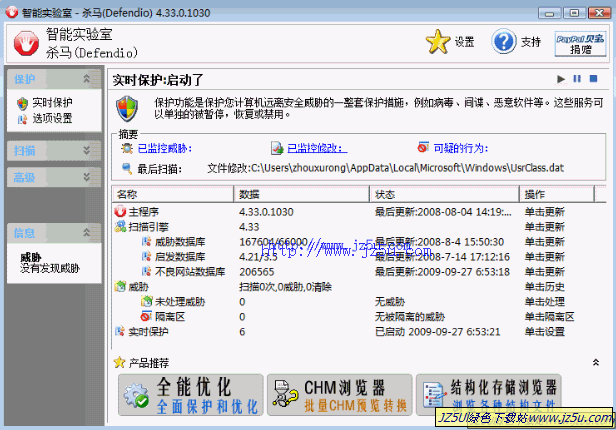Click 单击更新 for 扫描引擎 row
This screenshot has height=430, width=616.
coord(544,227)
